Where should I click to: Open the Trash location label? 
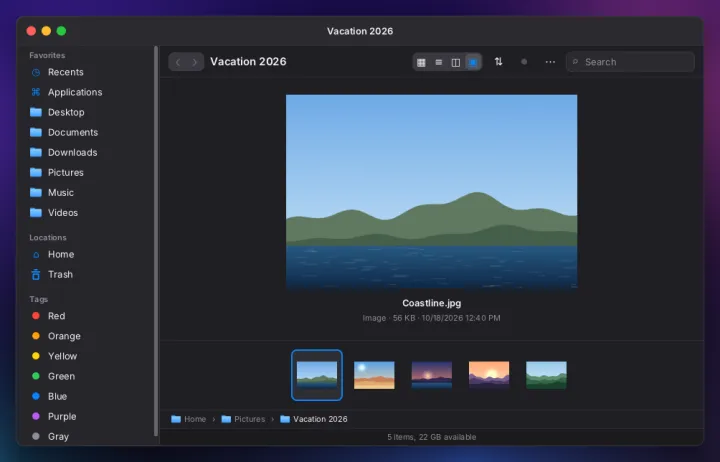[61, 275]
